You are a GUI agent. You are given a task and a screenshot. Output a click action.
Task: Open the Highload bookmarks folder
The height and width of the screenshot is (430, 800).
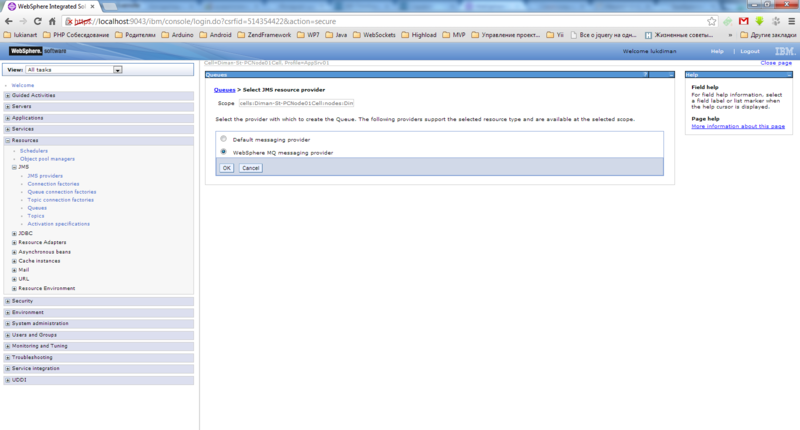[419, 35]
